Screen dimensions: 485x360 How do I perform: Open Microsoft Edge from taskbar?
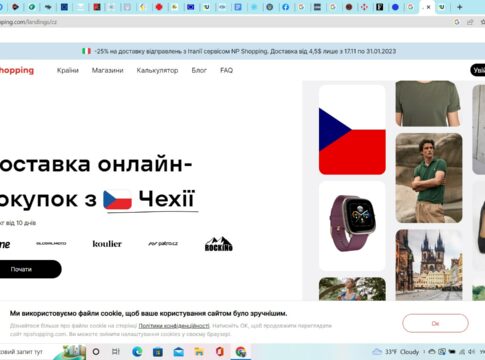pos(137,352)
